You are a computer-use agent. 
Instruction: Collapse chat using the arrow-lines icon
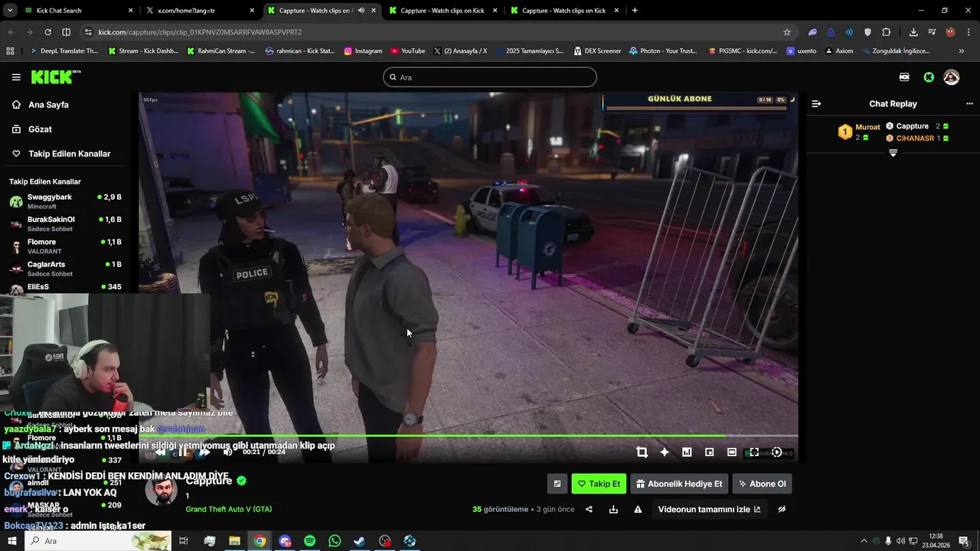tap(816, 104)
